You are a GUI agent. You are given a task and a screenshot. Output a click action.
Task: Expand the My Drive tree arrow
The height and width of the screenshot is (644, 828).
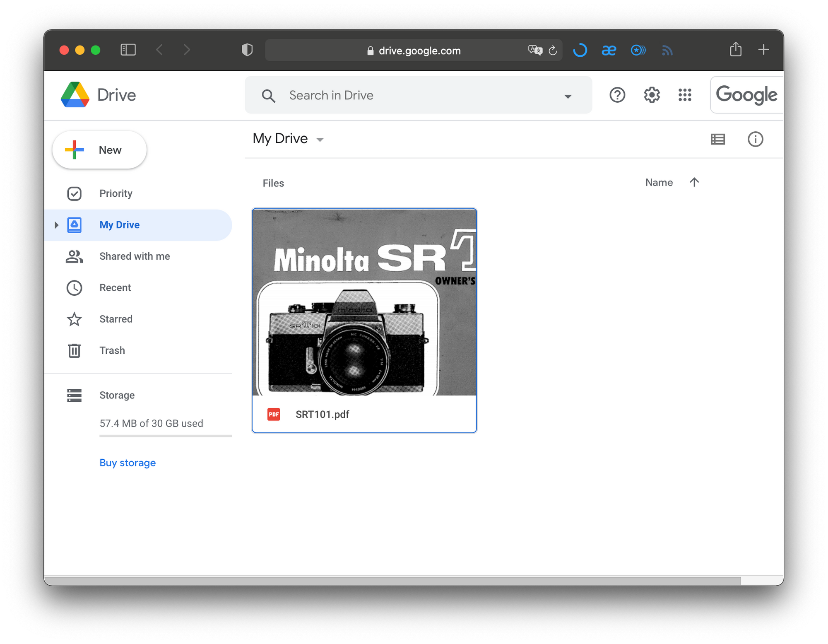(56, 225)
